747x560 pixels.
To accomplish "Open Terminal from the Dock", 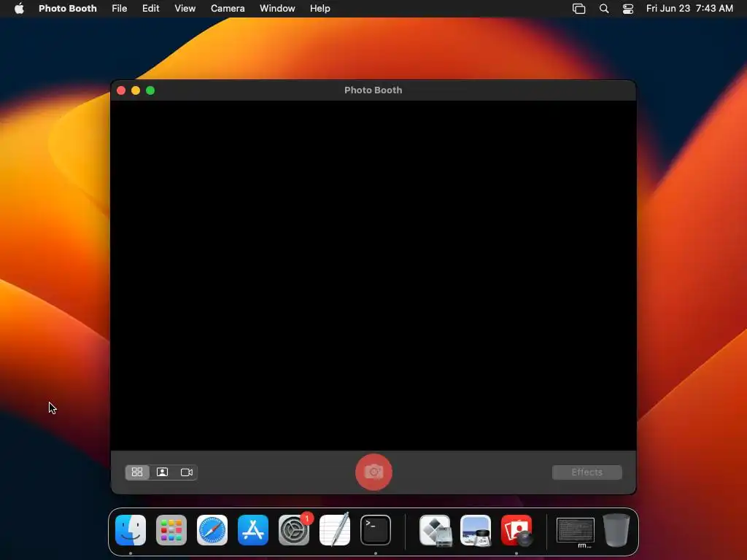I will click(x=376, y=530).
